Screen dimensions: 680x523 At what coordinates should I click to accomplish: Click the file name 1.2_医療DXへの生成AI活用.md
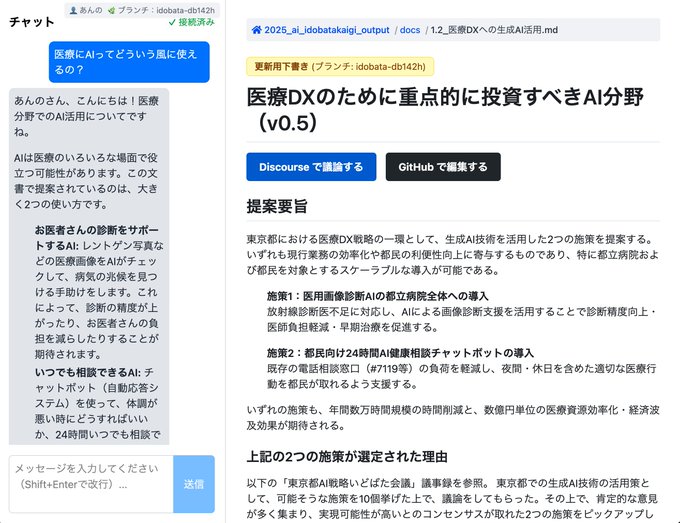pos(494,30)
